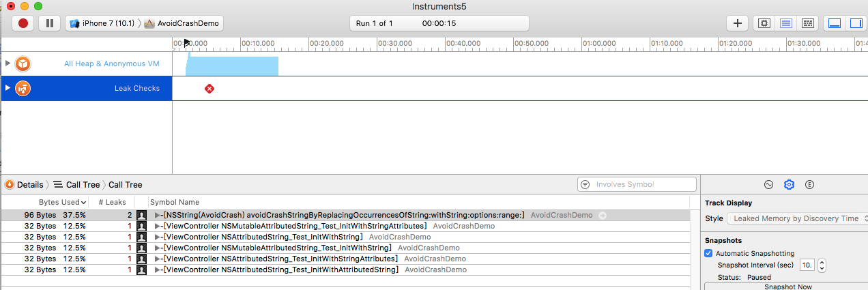Sort by the Bytes Used column header
The width and height of the screenshot is (868, 290).
[x=60, y=202]
